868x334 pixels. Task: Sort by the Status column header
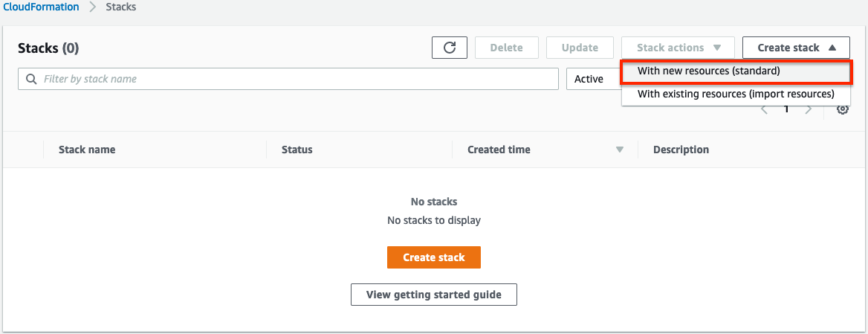click(297, 150)
